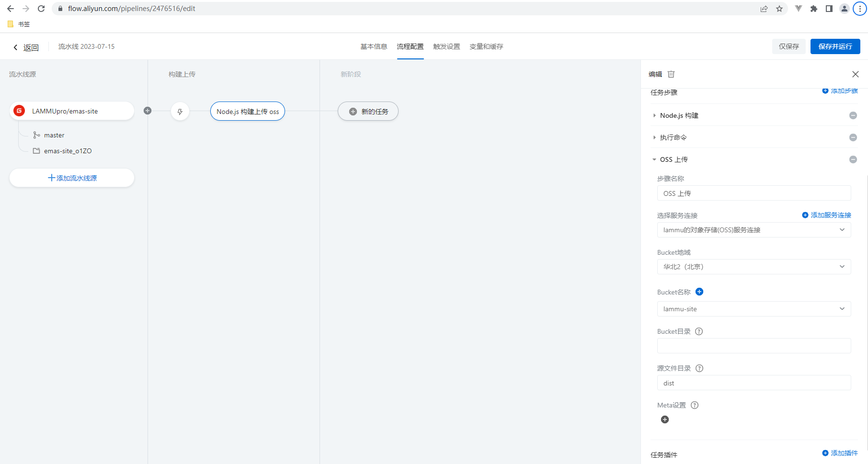This screenshot has height=464, width=868.
Task: Open the Bucket名称 dropdown showing lammu-site
Action: pyautogui.click(x=754, y=309)
